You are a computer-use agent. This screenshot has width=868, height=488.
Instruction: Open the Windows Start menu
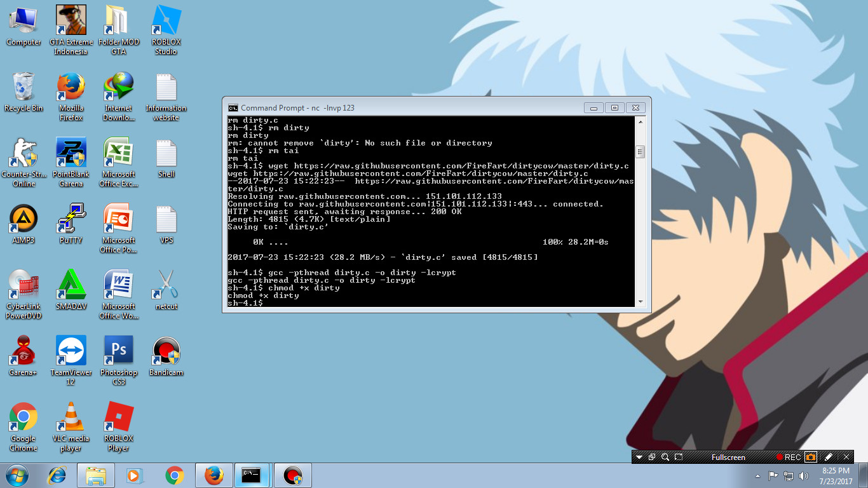pos(17,475)
